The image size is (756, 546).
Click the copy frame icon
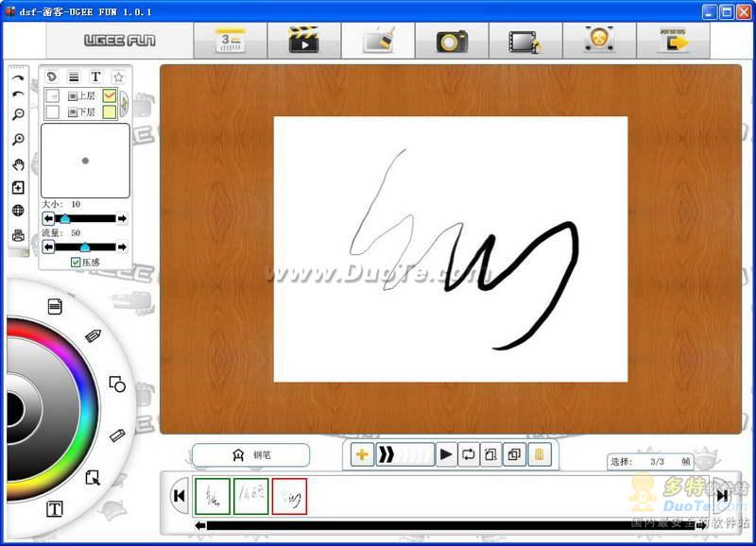tap(490, 454)
